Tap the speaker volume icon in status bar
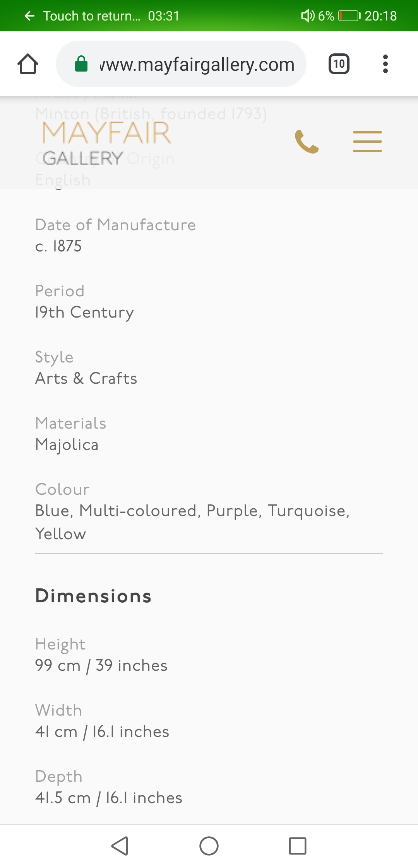The width and height of the screenshot is (418, 868). click(x=308, y=16)
